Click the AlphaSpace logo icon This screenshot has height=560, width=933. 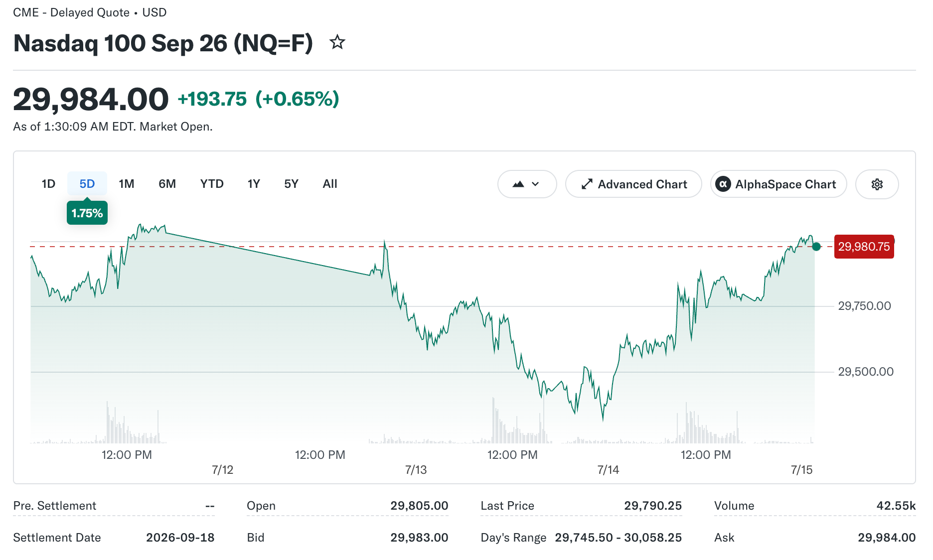click(723, 184)
